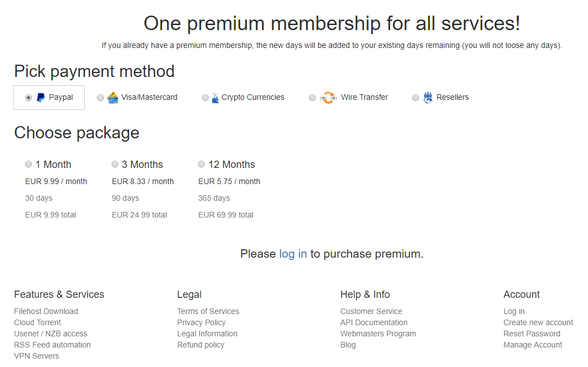Screen dimensions: 588x367
Task: Click Create new account link
Action: pos(538,322)
